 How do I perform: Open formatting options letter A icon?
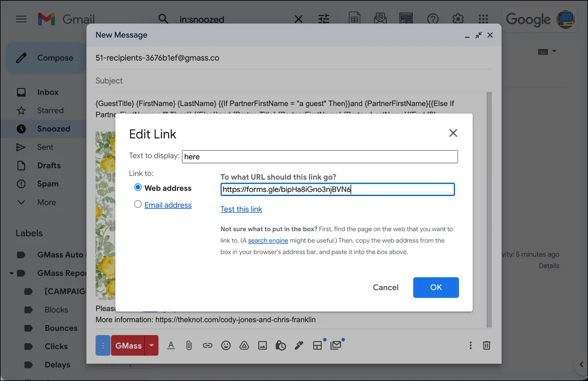point(171,346)
